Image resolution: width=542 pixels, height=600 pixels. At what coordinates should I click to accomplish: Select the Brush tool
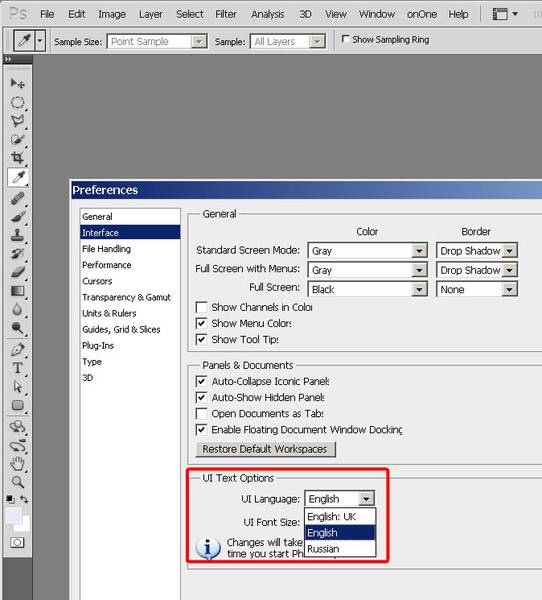coord(18,217)
